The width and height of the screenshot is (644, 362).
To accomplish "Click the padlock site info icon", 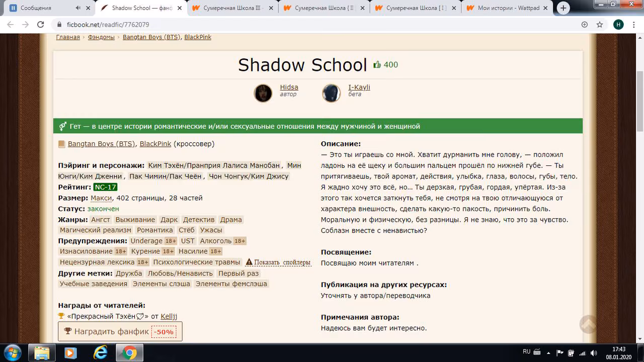I will tap(60, 25).
